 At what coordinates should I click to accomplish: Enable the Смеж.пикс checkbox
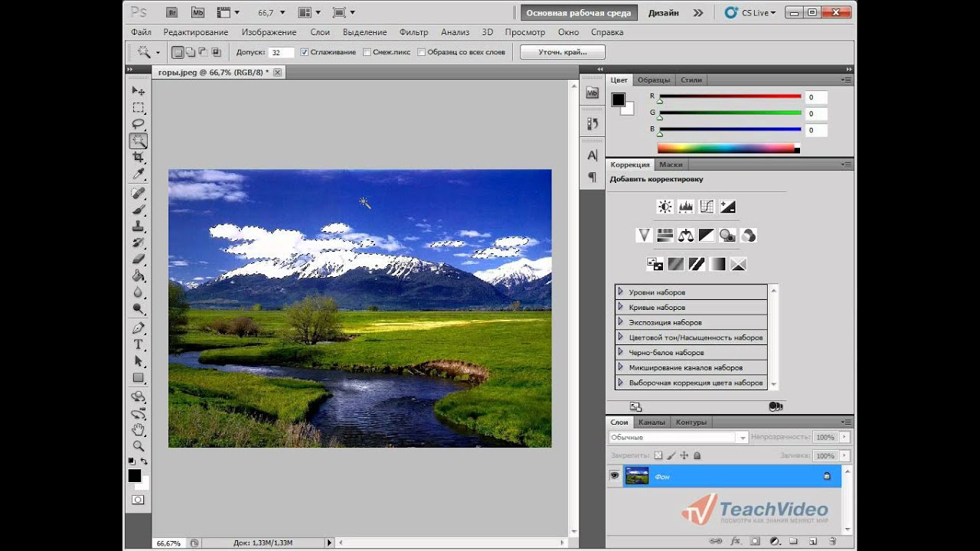click(367, 52)
